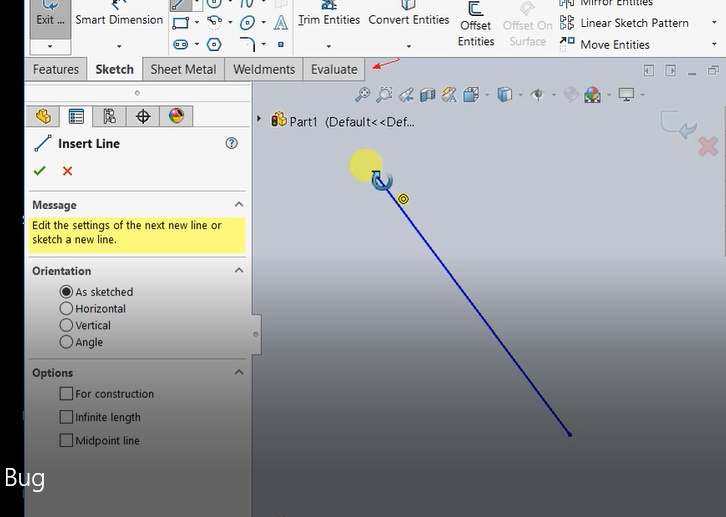Open the DimXpertManager crosshair tab
Screen dimensions: 726x517
(143, 116)
